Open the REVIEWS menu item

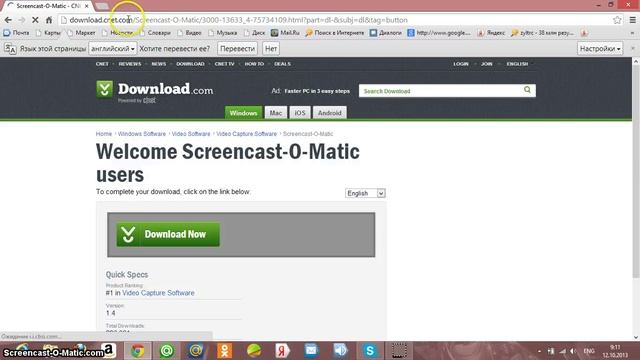pos(130,64)
